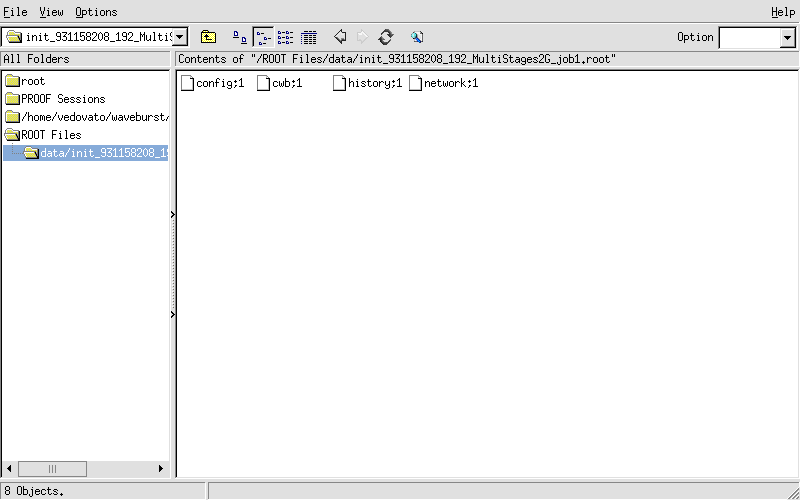Select the network;1 object icon
Screen dimensions: 800x500
pyautogui.click(x=415, y=83)
